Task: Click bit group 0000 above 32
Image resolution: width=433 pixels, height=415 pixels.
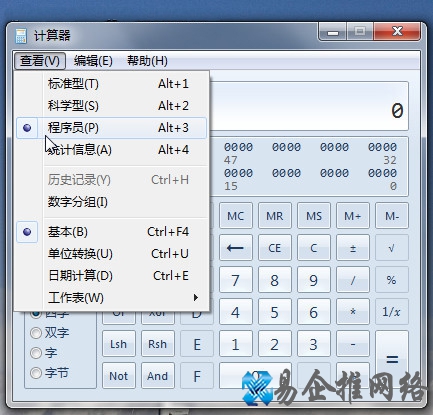Action: 382,147
